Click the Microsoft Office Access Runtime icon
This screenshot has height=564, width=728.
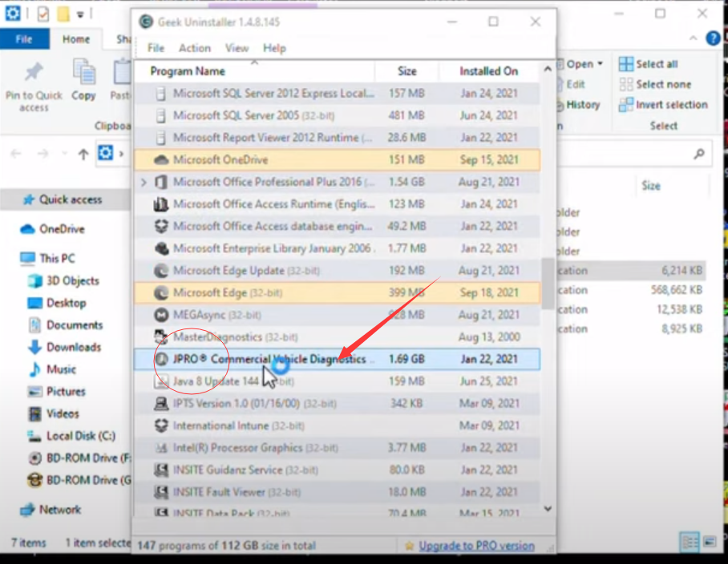click(x=161, y=204)
